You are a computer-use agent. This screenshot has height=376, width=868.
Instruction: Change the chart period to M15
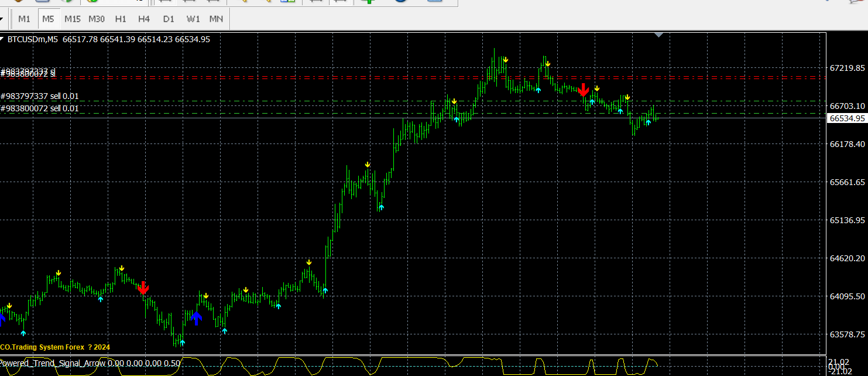pyautogui.click(x=73, y=19)
